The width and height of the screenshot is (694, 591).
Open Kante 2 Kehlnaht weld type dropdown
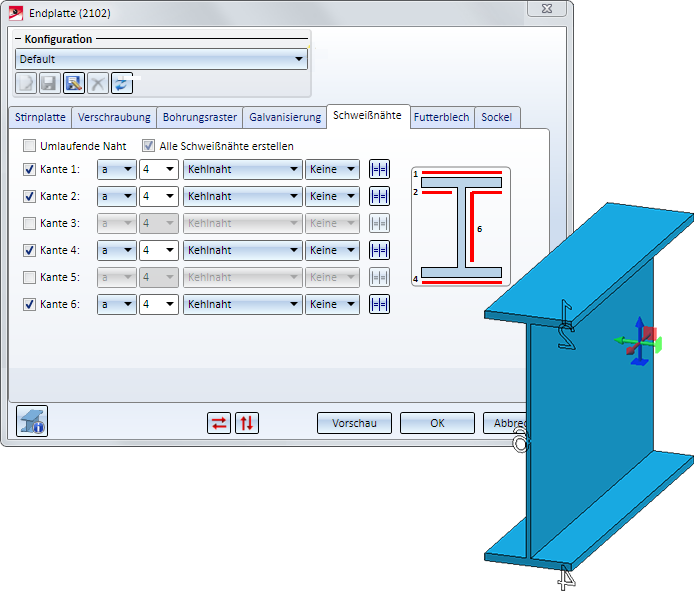coord(243,196)
